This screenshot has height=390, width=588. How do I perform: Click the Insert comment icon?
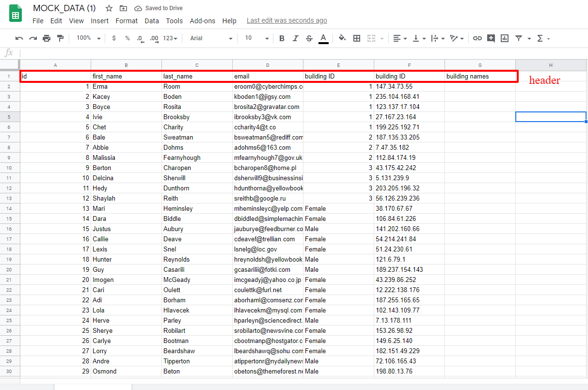[x=491, y=38]
